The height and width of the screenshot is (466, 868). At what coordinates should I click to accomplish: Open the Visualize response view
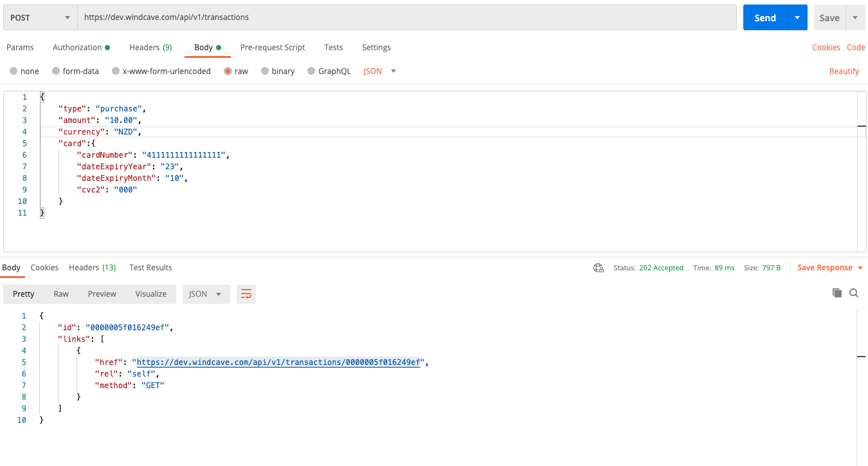click(x=151, y=294)
